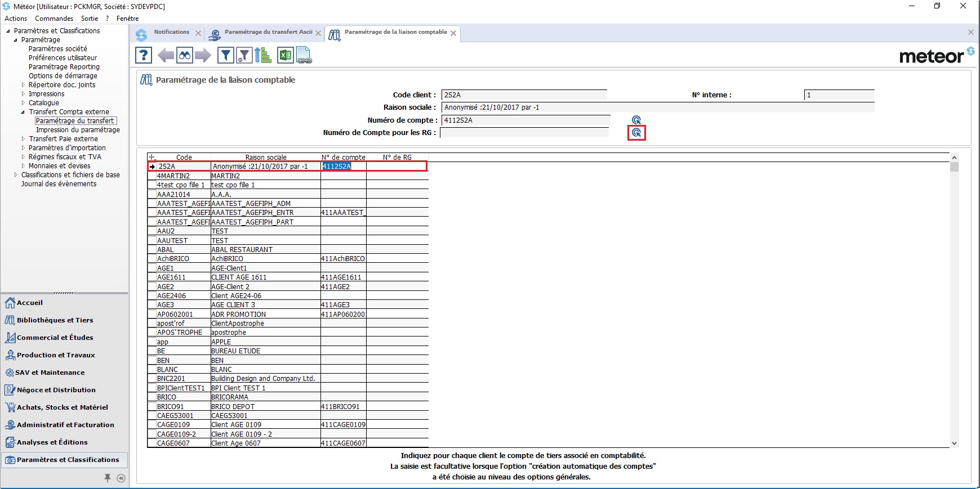Image resolution: width=980 pixels, height=489 pixels.
Task: Sort ascending with the green bars icon
Action: tap(262, 55)
